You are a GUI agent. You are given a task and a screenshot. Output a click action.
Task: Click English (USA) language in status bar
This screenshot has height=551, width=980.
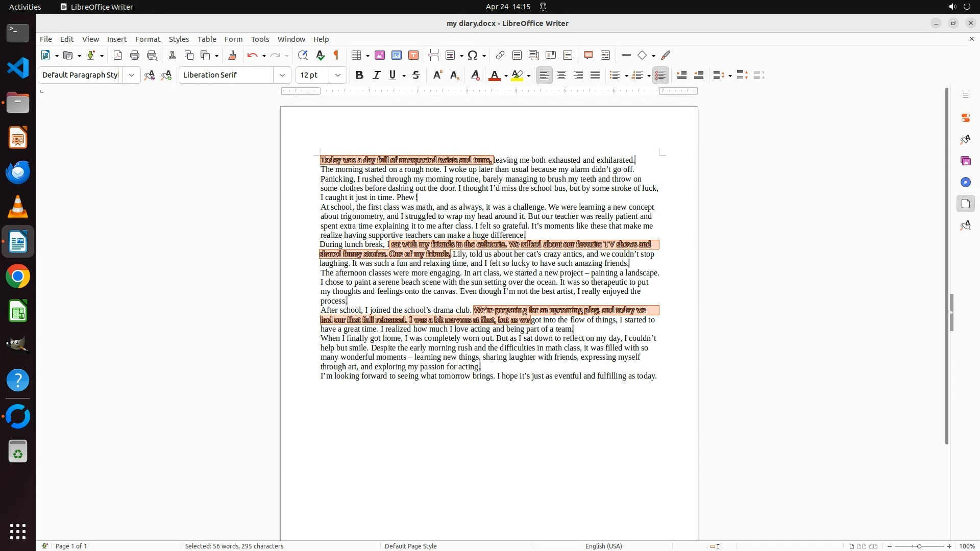(x=603, y=546)
